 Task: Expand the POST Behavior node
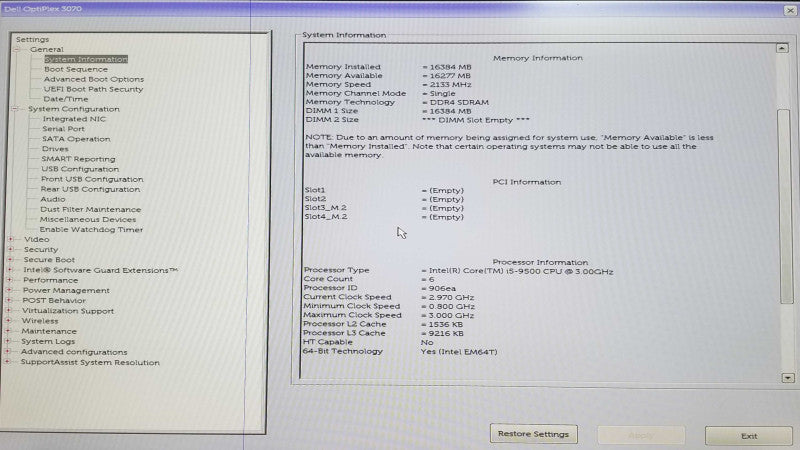(x=9, y=300)
